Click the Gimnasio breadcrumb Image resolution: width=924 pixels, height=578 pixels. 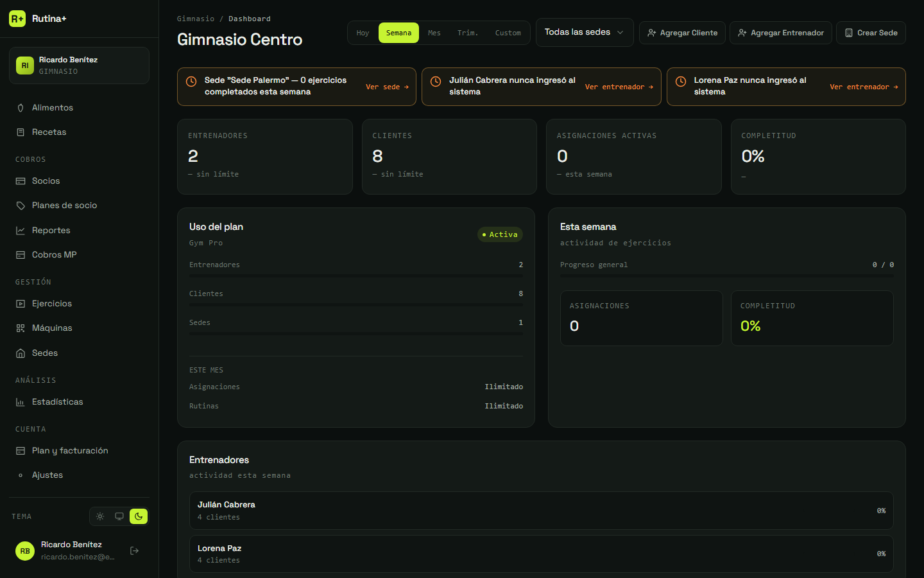(196, 19)
